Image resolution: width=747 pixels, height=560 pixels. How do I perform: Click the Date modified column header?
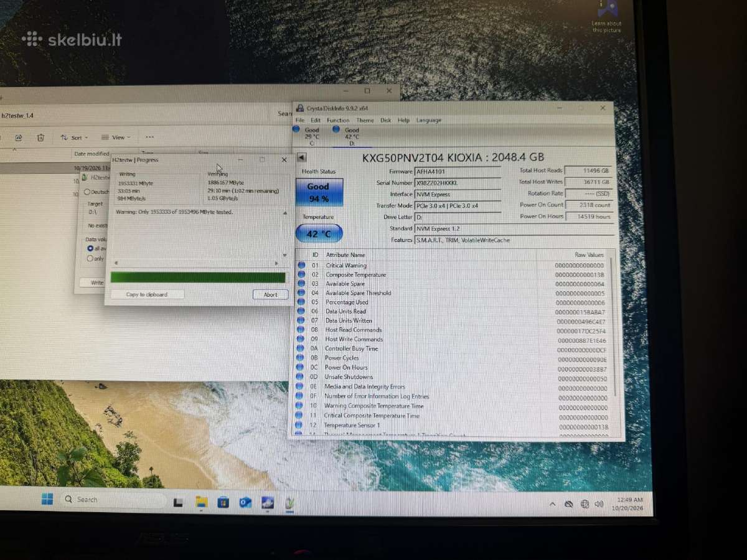click(92, 154)
